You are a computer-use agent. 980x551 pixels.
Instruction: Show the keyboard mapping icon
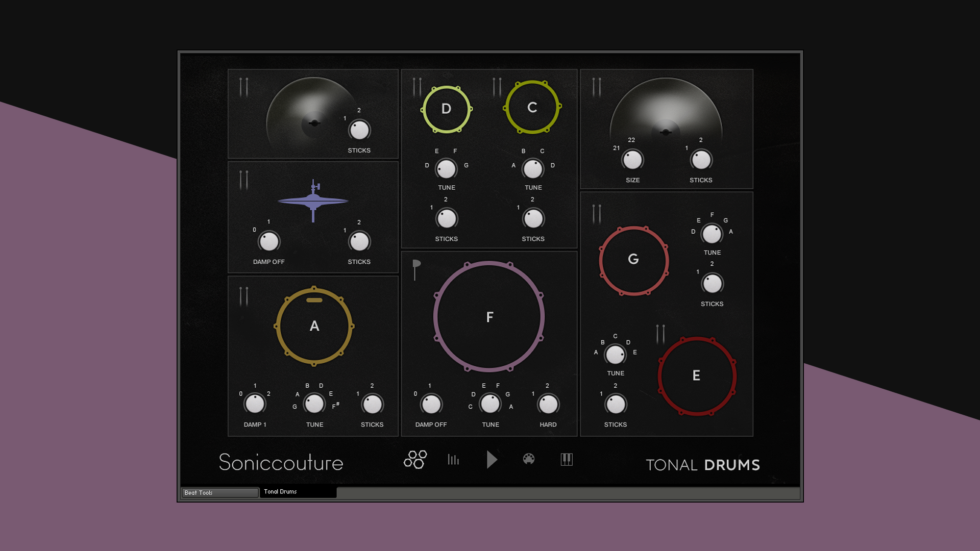click(x=567, y=460)
